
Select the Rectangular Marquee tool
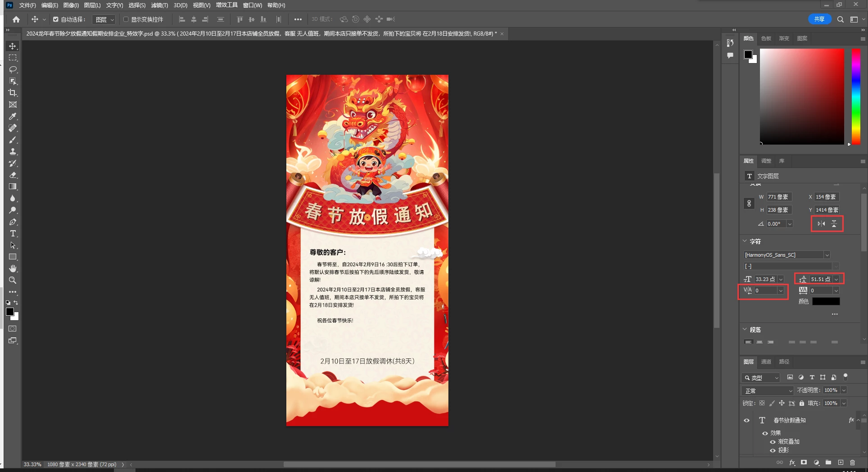click(x=13, y=58)
